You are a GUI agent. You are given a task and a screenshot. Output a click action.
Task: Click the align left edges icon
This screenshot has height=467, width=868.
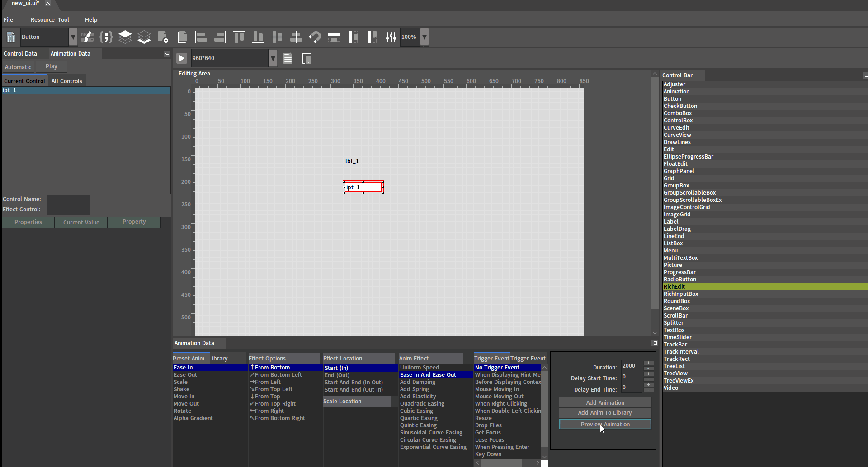(x=201, y=37)
